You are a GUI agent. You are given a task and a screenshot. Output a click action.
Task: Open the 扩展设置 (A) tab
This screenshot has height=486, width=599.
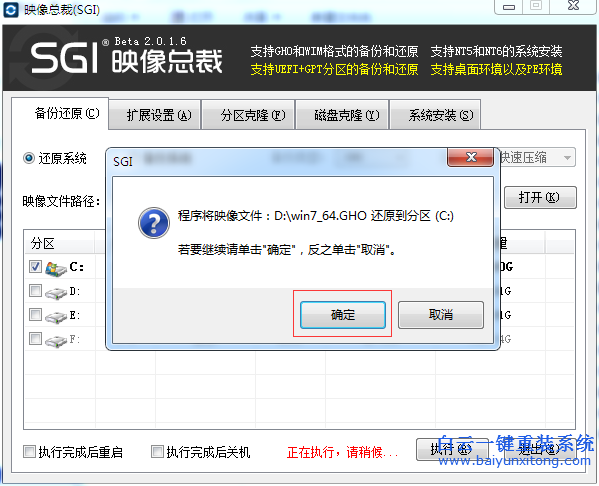point(155,115)
